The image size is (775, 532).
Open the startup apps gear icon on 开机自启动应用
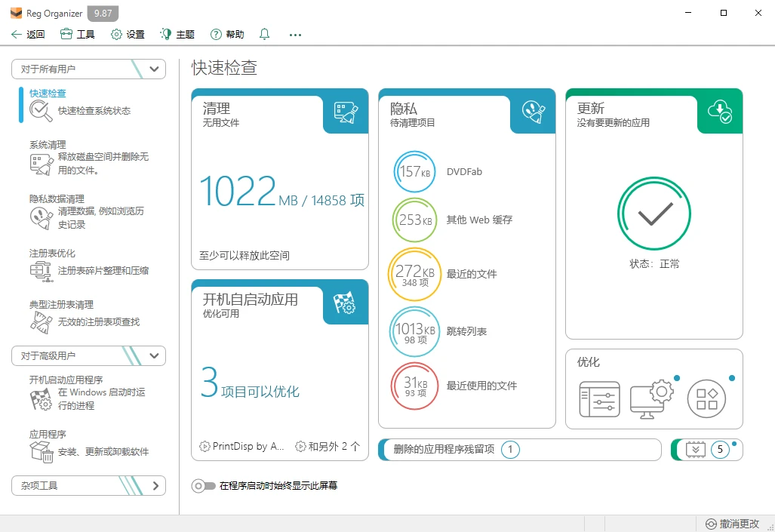click(x=346, y=303)
